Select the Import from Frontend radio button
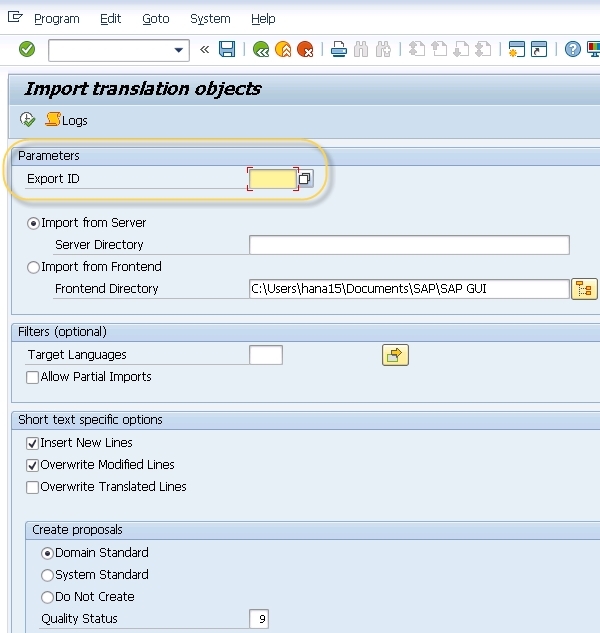This screenshot has height=633, width=600. tap(33, 267)
